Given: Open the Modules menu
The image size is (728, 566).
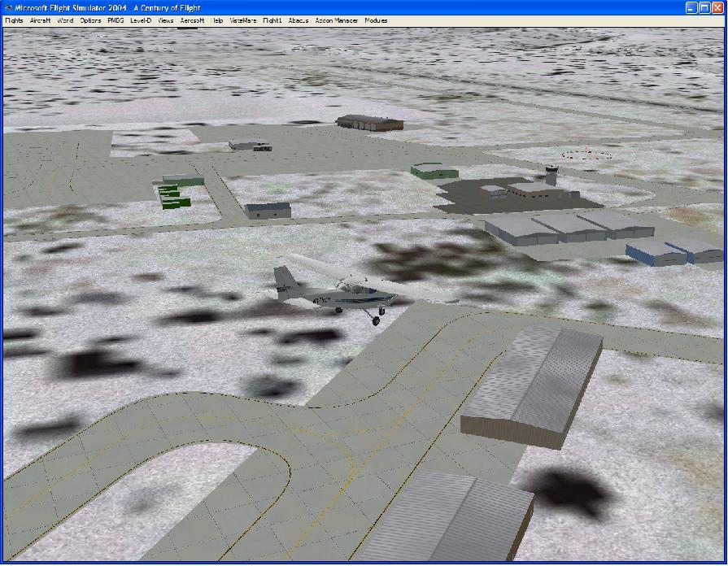Looking at the screenshot, I should pos(376,20).
